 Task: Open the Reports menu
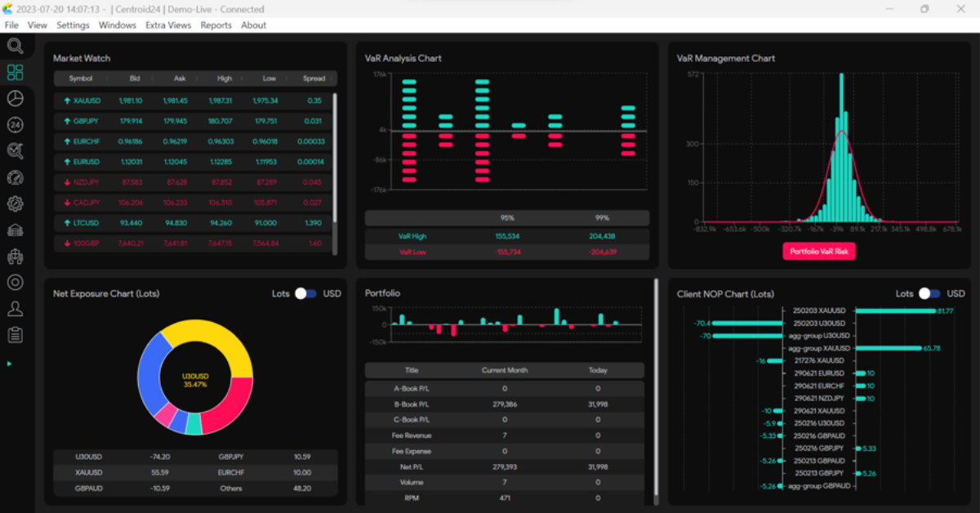pyautogui.click(x=216, y=25)
